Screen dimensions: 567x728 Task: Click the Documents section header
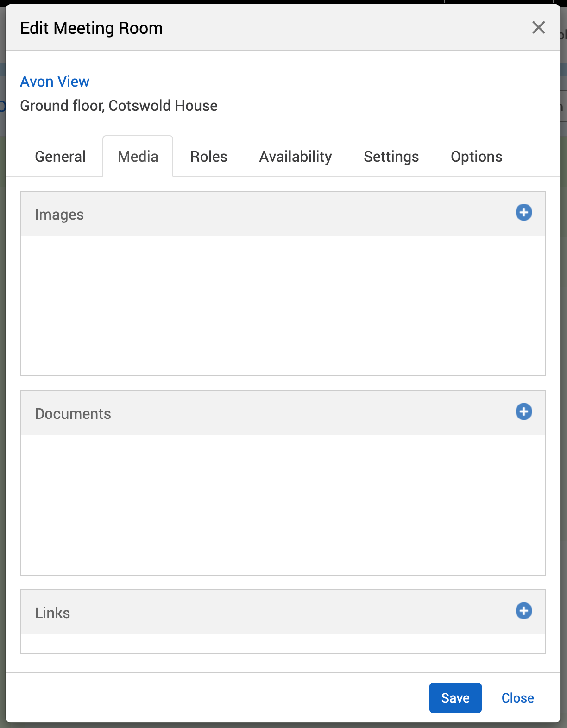tap(73, 414)
